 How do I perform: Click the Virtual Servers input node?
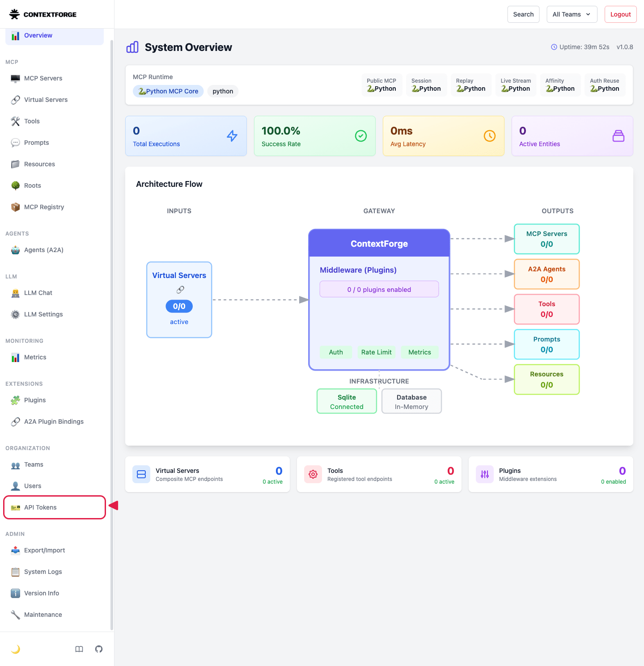(x=179, y=300)
